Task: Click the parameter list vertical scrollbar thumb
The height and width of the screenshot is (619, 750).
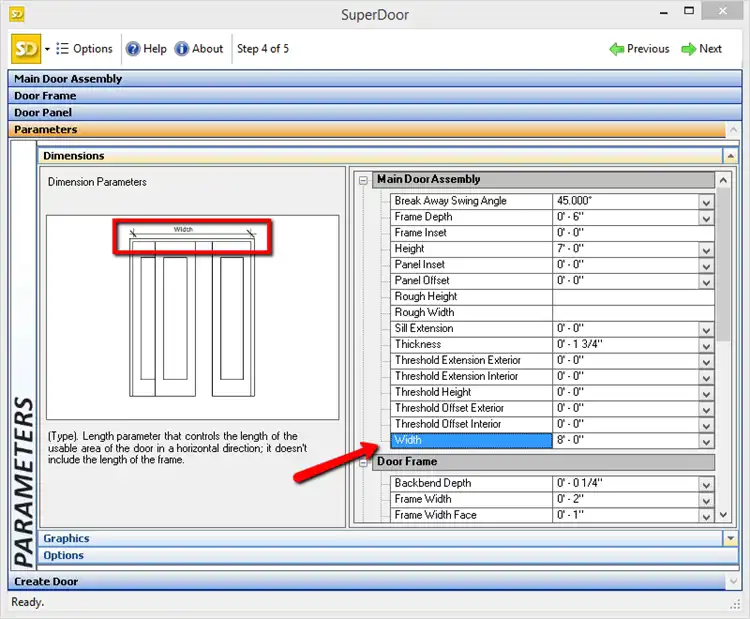Action: [723, 265]
